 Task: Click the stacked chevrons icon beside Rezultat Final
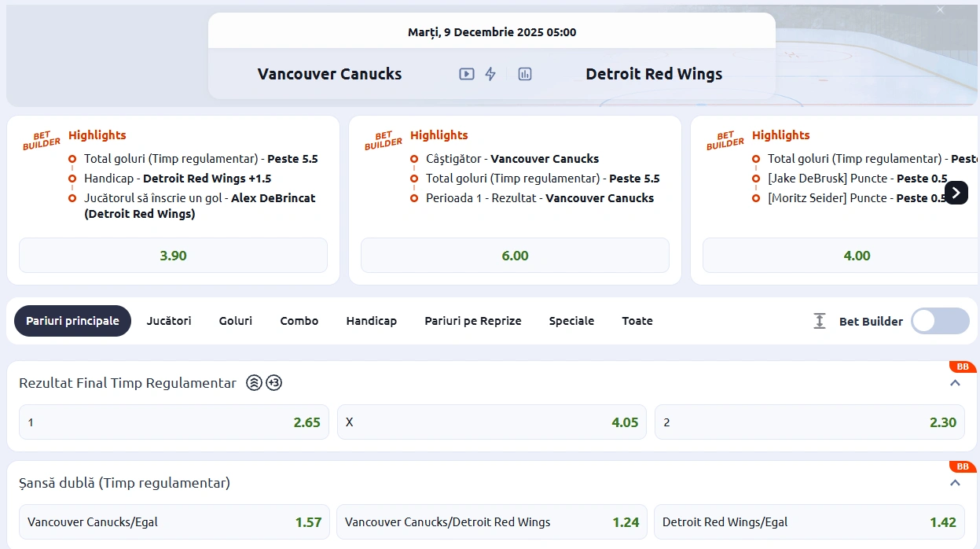[x=254, y=383]
